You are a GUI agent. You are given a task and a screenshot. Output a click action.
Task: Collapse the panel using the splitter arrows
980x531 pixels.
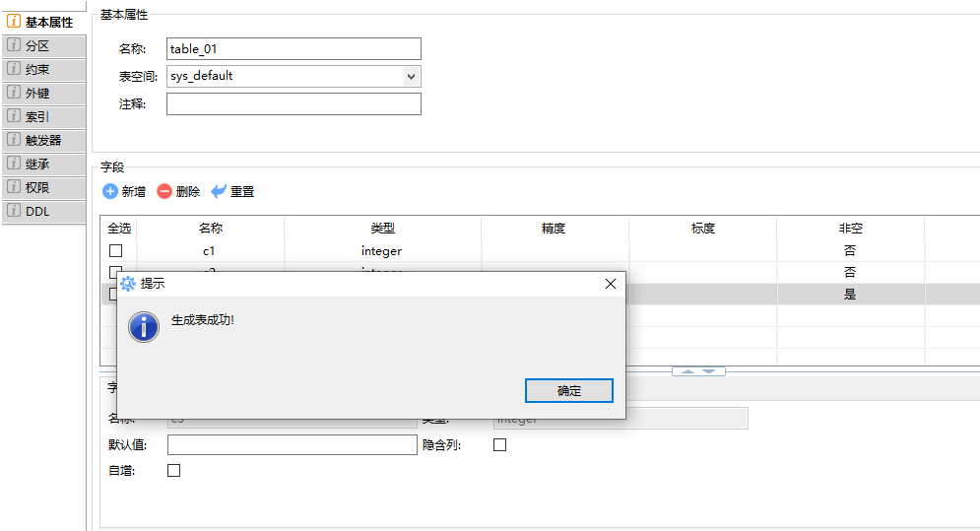pyautogui.click(x=698, y=371)
